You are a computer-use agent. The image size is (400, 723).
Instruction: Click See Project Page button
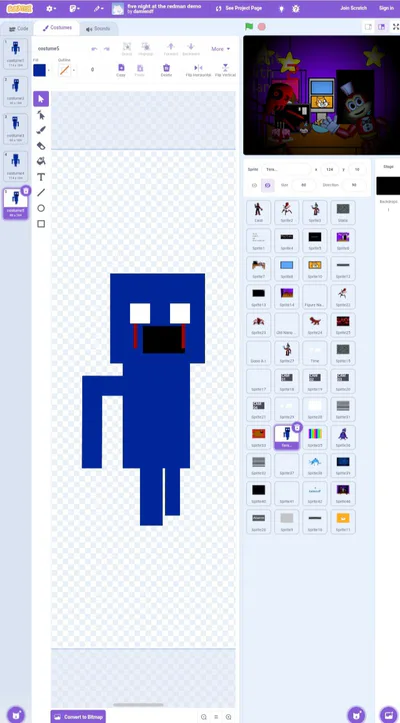[x=239, y=9]
